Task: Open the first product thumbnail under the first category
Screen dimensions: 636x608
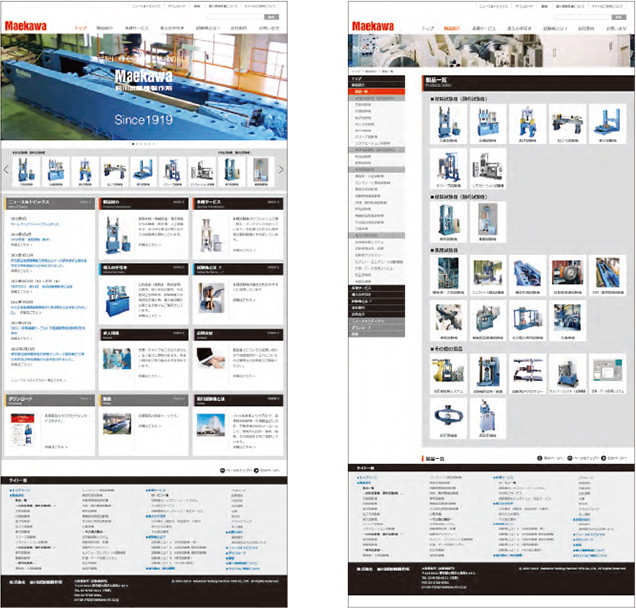Action: pos(448,124)
